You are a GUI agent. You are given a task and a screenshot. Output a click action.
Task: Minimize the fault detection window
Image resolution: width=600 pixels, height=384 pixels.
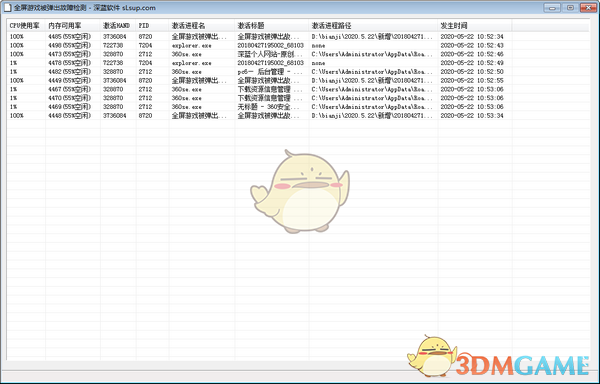[552, 7]
